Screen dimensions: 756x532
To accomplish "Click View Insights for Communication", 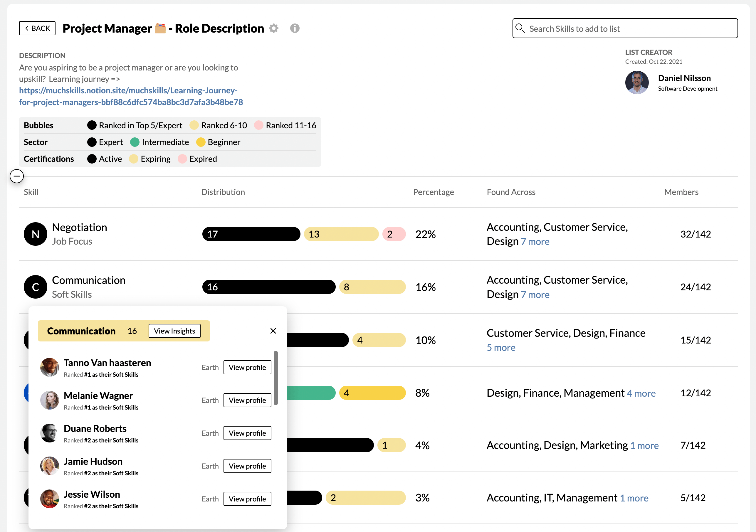I will tap(174, 331).
